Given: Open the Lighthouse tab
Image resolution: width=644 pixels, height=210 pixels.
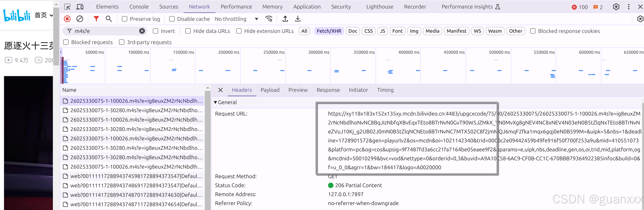Looking at the screenshot, I should click(x=380, y=7).
